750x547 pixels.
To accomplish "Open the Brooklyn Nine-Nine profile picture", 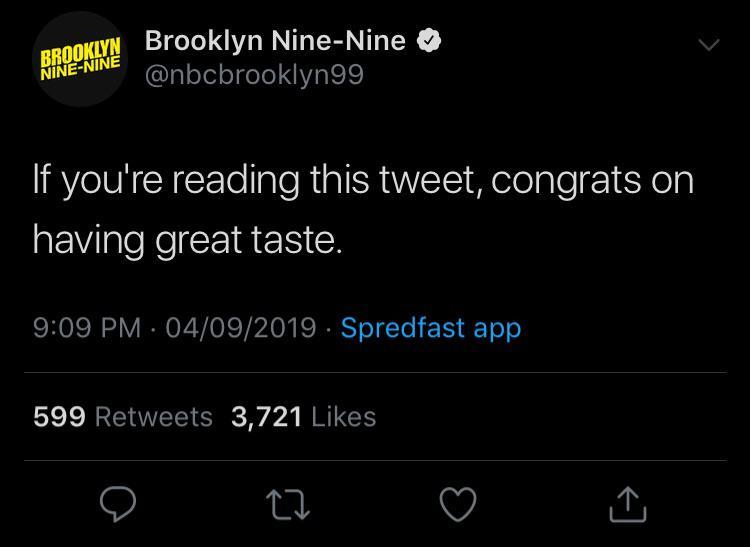I will click(x=80, y=59).
